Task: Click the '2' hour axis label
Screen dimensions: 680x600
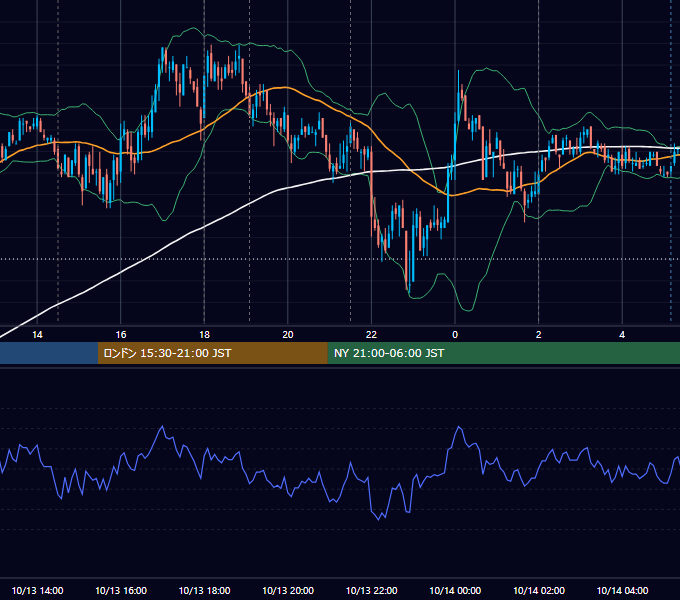Action: point(539,335)
